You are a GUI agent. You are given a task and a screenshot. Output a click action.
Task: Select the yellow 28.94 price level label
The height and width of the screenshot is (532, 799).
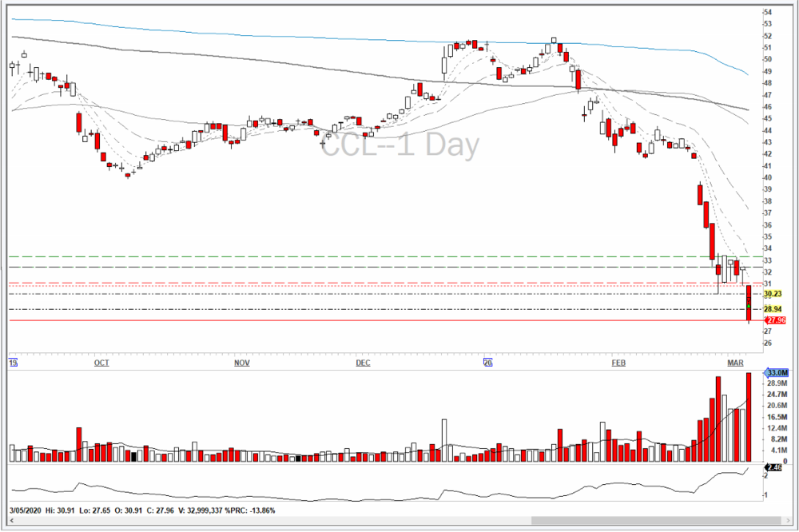pos(772,309)
